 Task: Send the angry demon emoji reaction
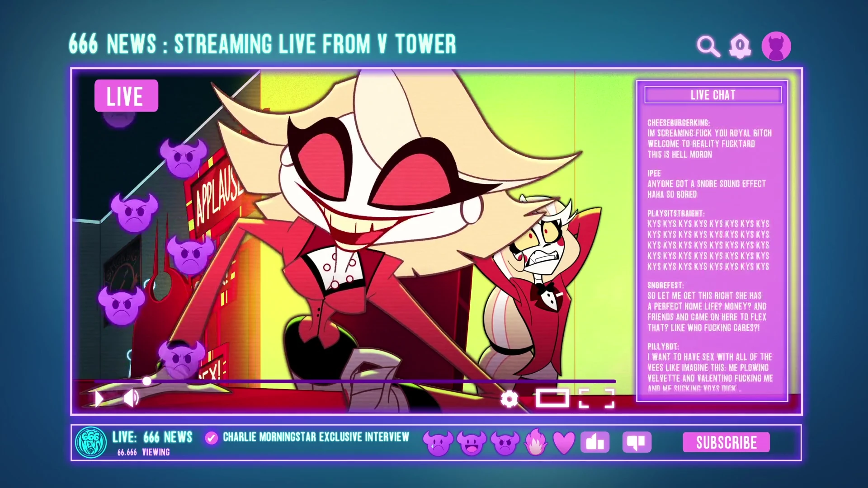(505, 442)
